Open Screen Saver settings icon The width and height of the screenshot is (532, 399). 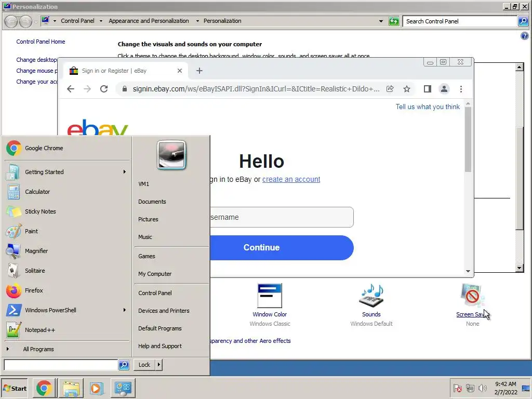[472, 296]
